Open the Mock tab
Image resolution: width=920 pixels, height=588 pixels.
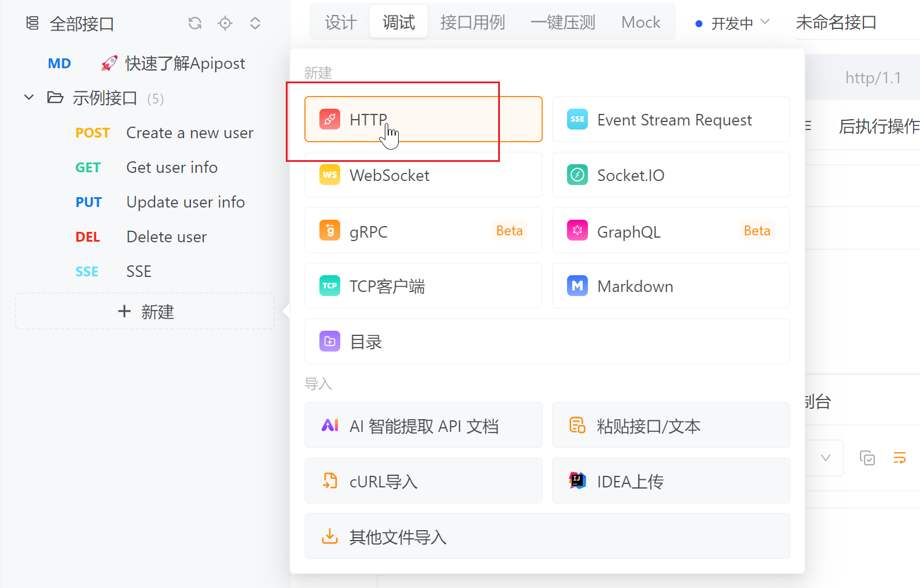pos(641,22)
